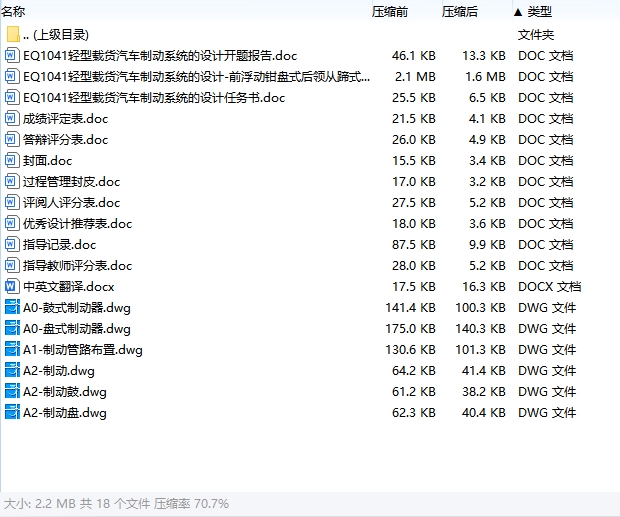Select file name A1-制动管路布置.dwg
620x517 pixels.
point(83,349)
